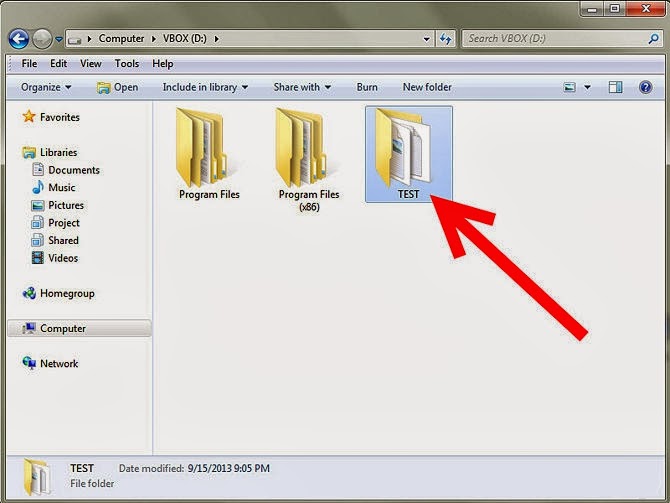Click the TEST folder name label
Screen dimensions: 670x503
click(x=408, y=194)
